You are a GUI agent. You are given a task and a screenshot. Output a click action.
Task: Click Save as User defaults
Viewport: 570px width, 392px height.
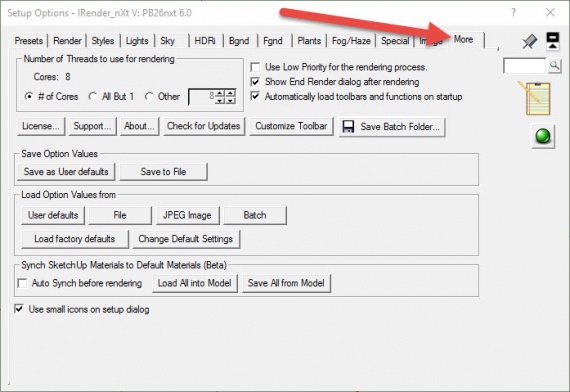(66, 172)
